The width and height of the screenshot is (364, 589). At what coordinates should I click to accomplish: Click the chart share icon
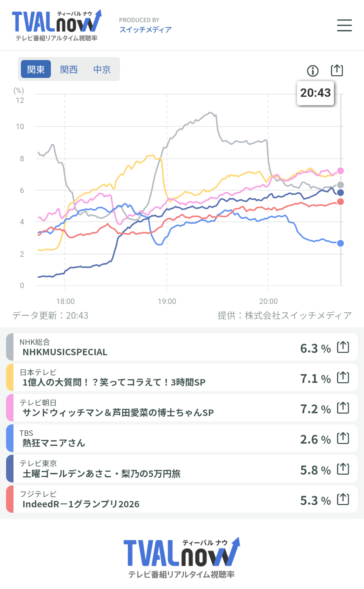337,70
